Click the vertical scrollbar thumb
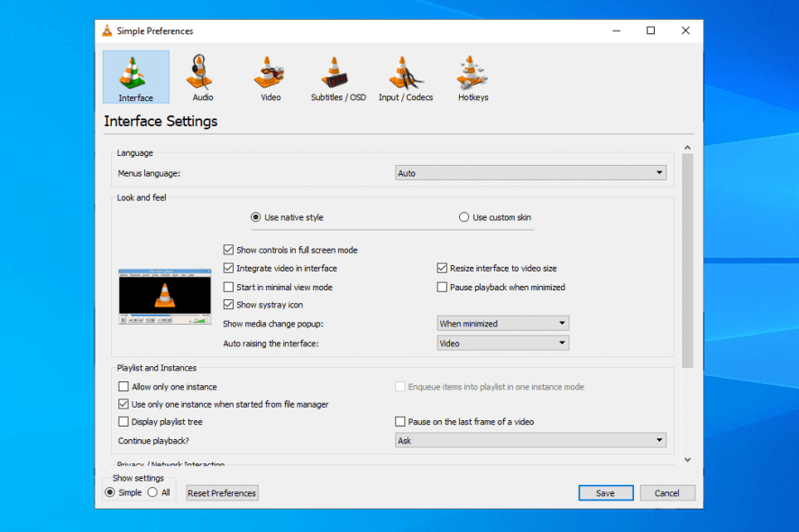Viewport: 799px width, 532px height. click(x=687, y=261)
